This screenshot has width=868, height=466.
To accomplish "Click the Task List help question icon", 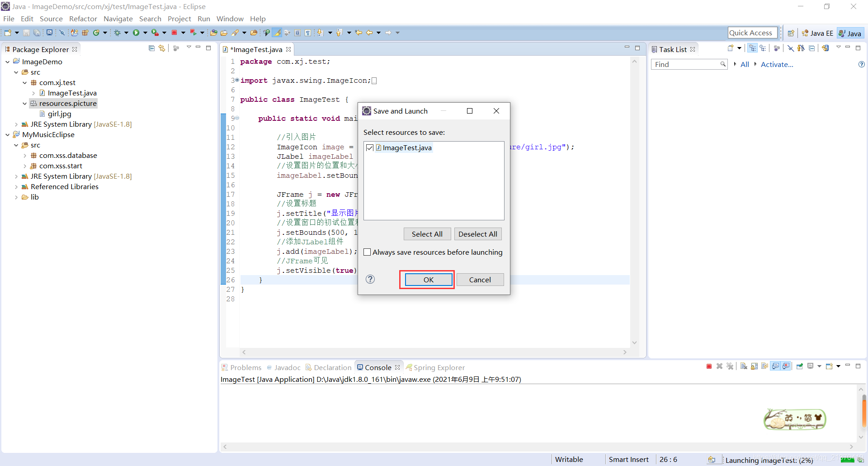I will pos(862,64).
